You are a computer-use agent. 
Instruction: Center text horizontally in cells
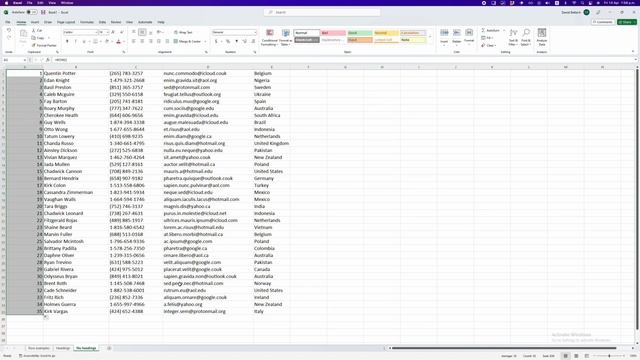point(142,41)
